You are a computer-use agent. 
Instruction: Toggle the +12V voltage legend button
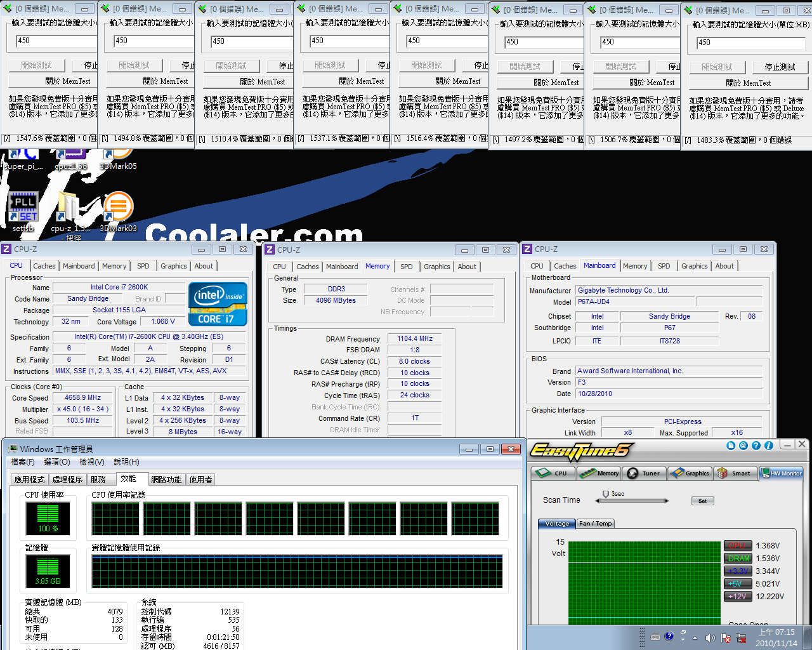738,596
